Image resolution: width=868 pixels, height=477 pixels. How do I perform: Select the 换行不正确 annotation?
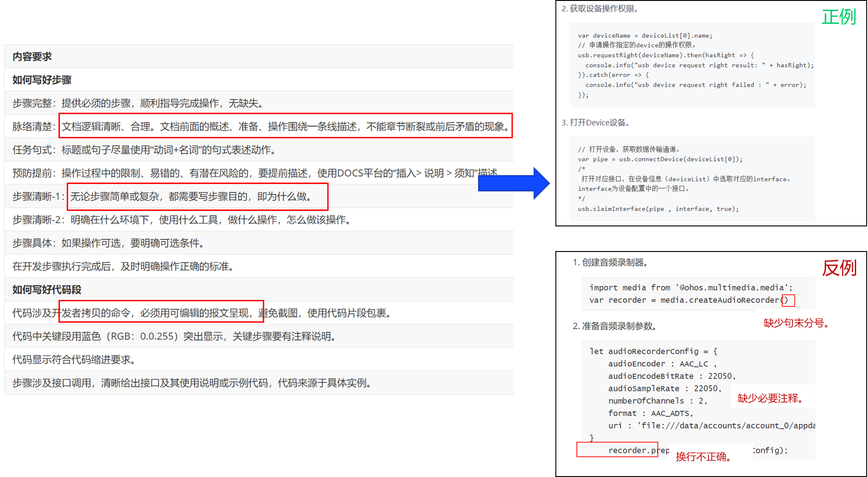[704, 456]
